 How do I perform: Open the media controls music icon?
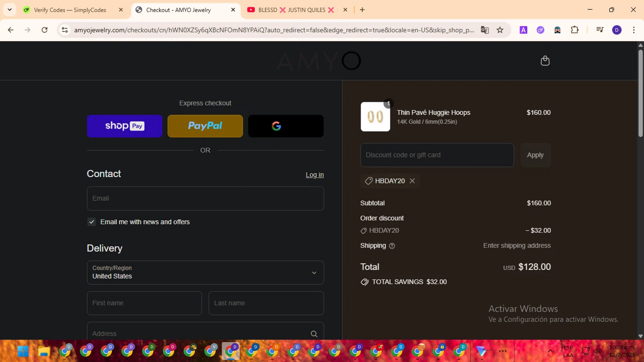tap(600, 30)
